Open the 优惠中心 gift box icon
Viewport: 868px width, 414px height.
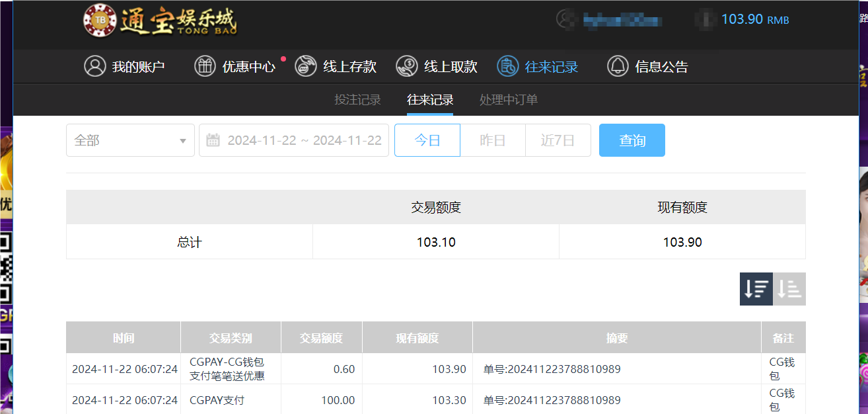tap(205, 66)
